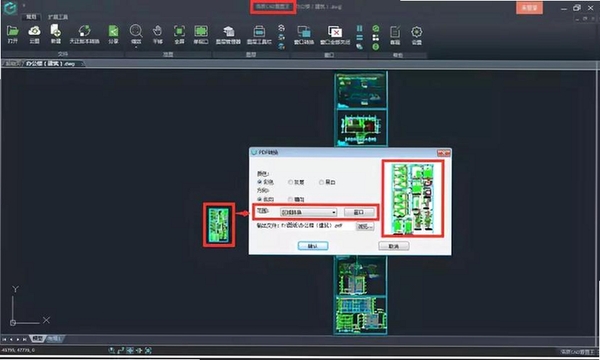Click the Browse button for the output file

365,227
